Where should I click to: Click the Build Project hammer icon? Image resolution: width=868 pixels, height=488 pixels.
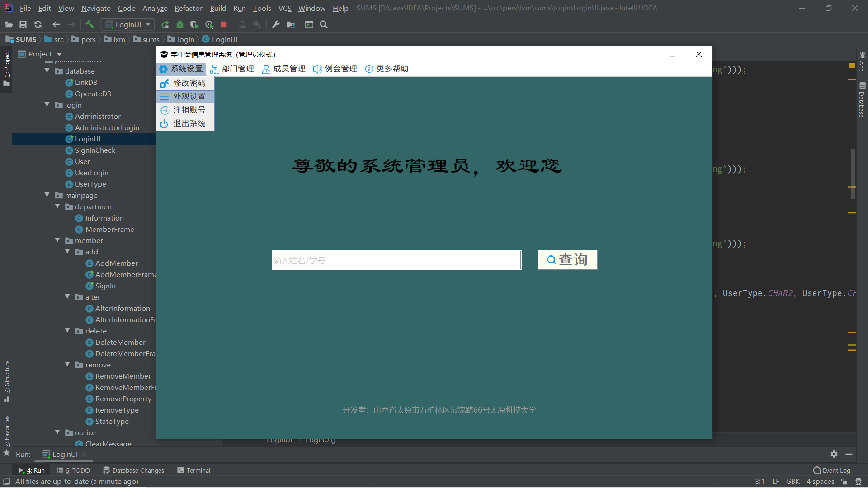click(x=90, y=24)
